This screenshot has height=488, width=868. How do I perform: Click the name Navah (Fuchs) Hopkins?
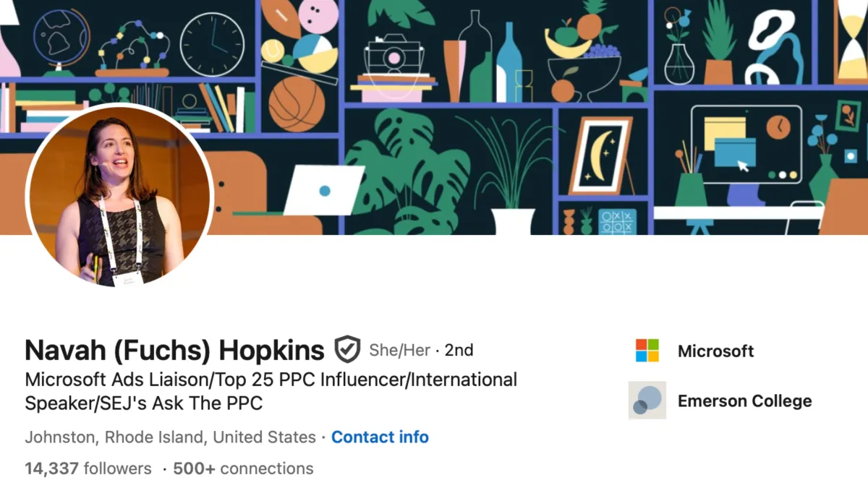coord(174,349)
